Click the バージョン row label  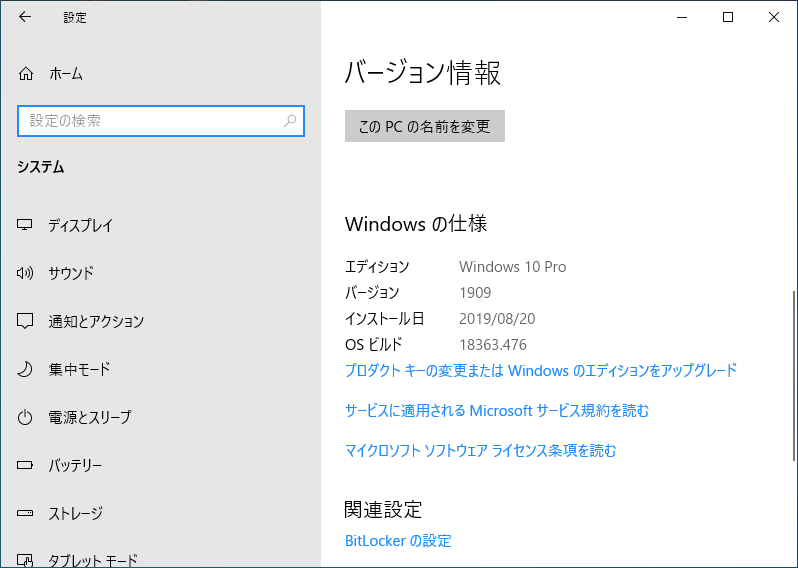click(372, 293)
